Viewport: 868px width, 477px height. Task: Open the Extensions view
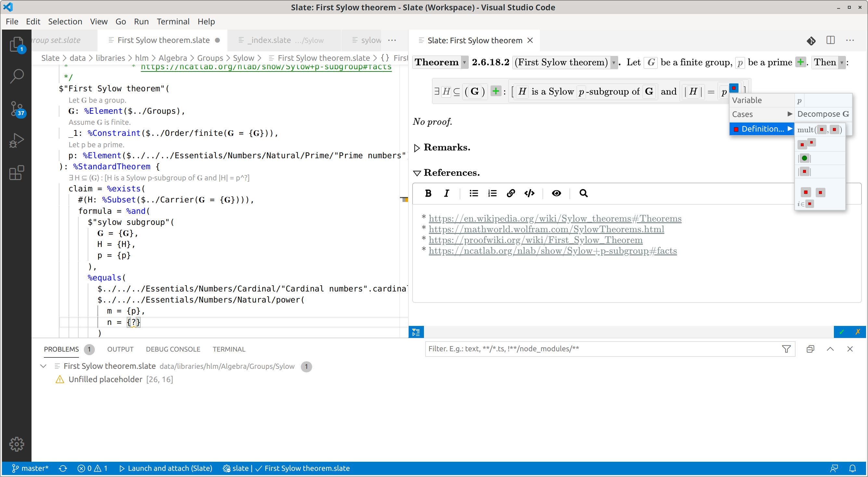tap(16, 173)
